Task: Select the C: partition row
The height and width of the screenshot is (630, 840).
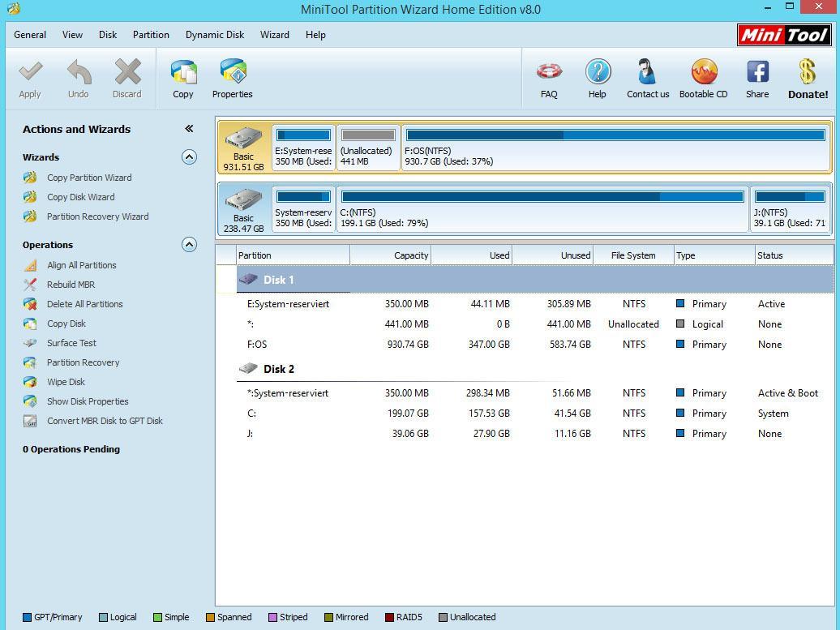Action: pyautogui.click(x=535, y=414)
